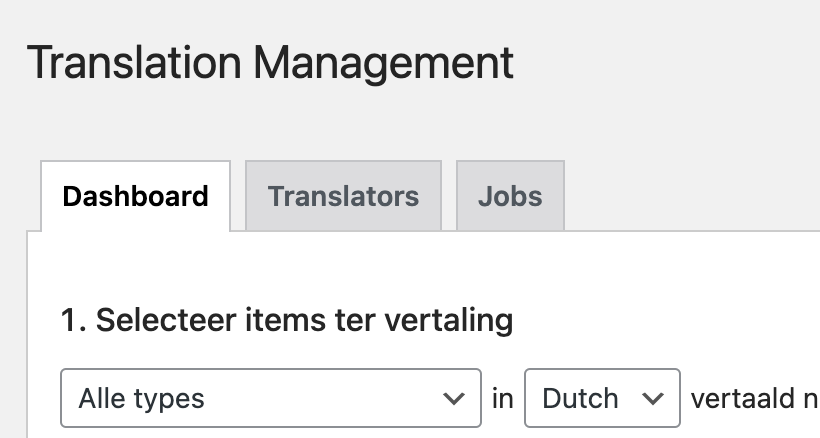The height and width of the screenshot is (438, 820).
Task: Click the chevron arrow in Alle types
Action: pos(453,398)
